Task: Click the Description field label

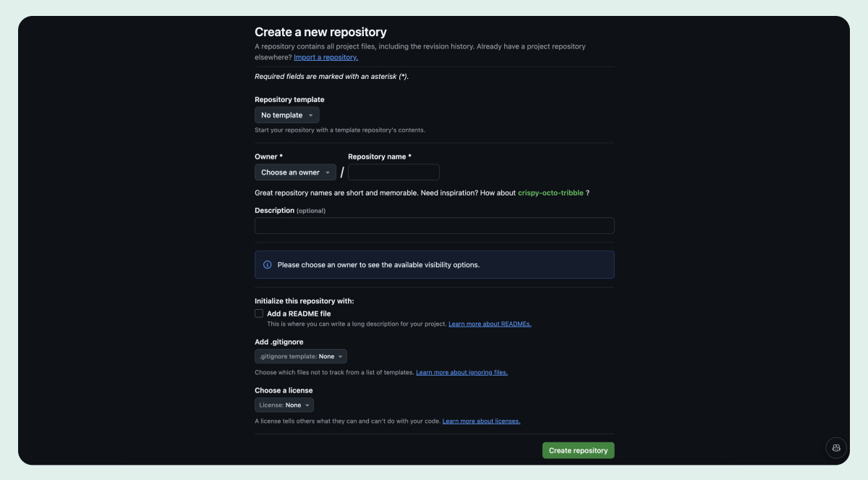Action: pyautogui.click(x=274, y=211)
